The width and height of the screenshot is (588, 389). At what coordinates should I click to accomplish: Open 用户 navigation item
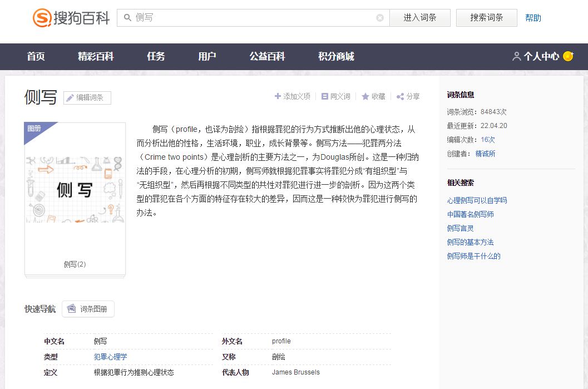[207, 56]
